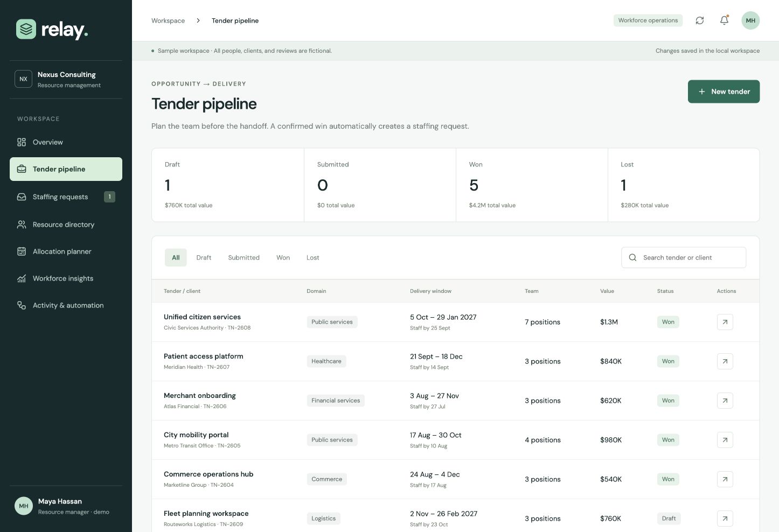Screen dimensions: 779x532
Task: Open the Nexus Consulting workspace switcher
Action: 66,79
